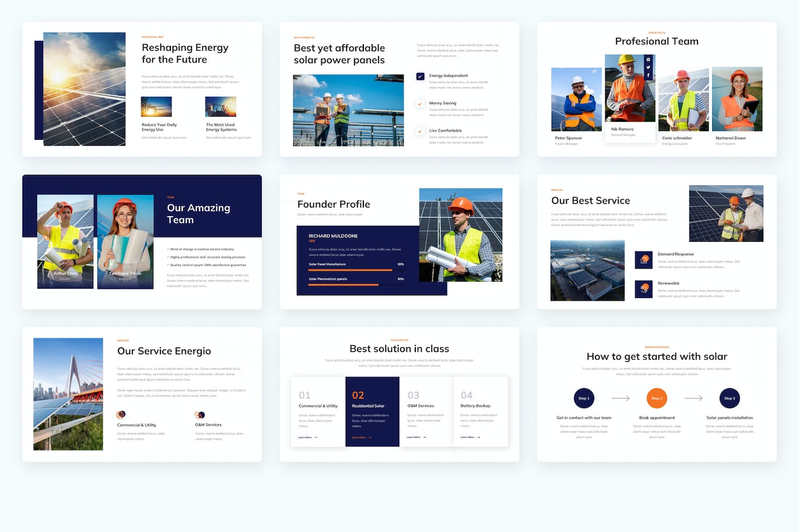Viewport: 799px width, 532px height.
Task: Toggle the Live Comfortable checkmark
Action: point(420,131)
